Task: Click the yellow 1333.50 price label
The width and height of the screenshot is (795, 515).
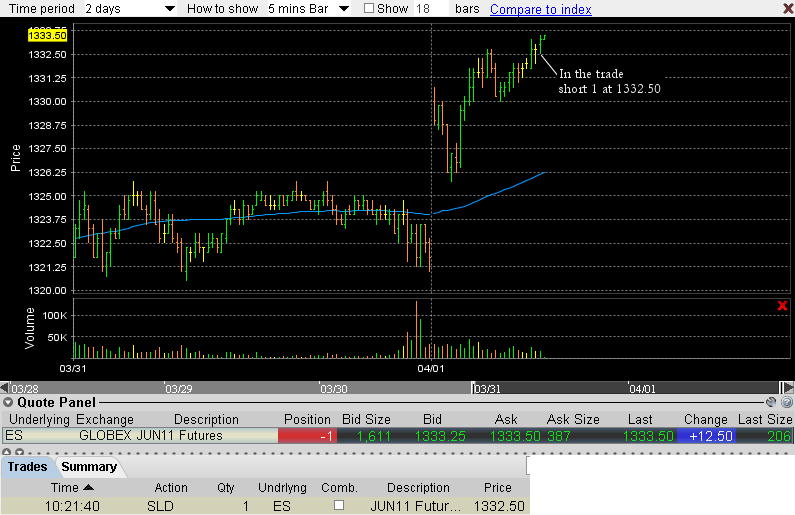Action: coord(47,35)
